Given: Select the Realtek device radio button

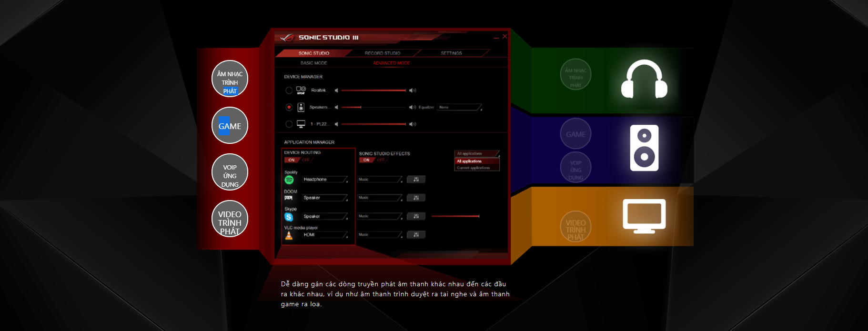Looking at the screenshot, I should (289, 90).
